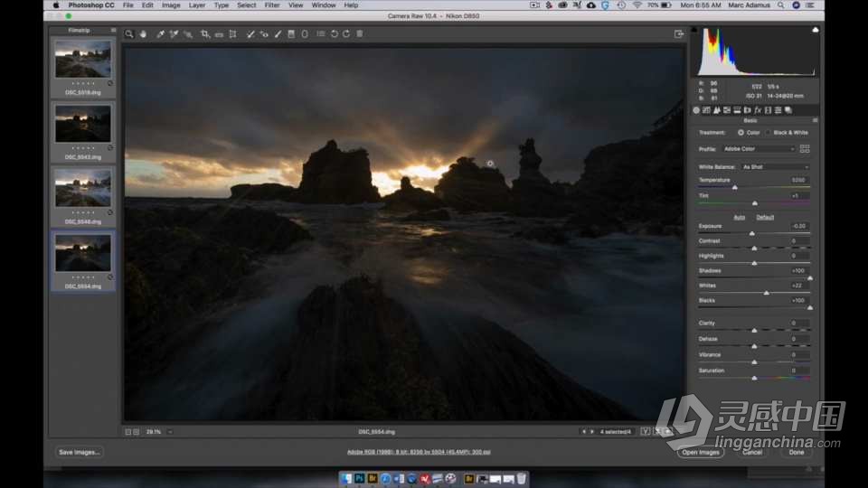868x488 pixels.
Task: Open the Window menu
Action: pyautogui.click(x=324, y=5)
